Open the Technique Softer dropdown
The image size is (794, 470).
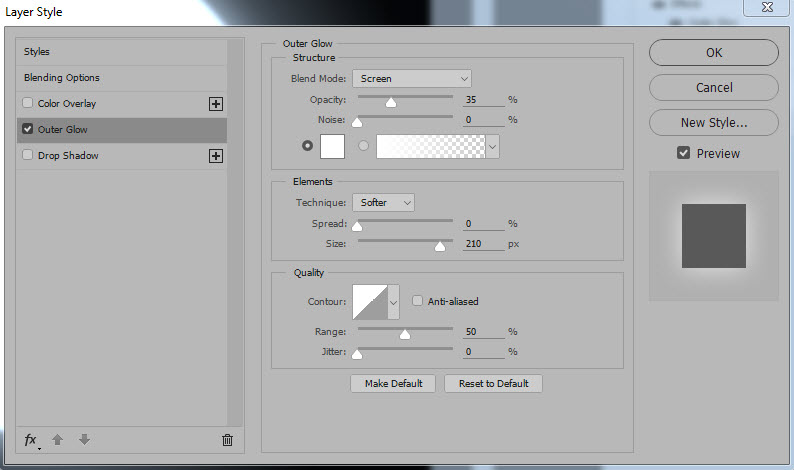383,203
